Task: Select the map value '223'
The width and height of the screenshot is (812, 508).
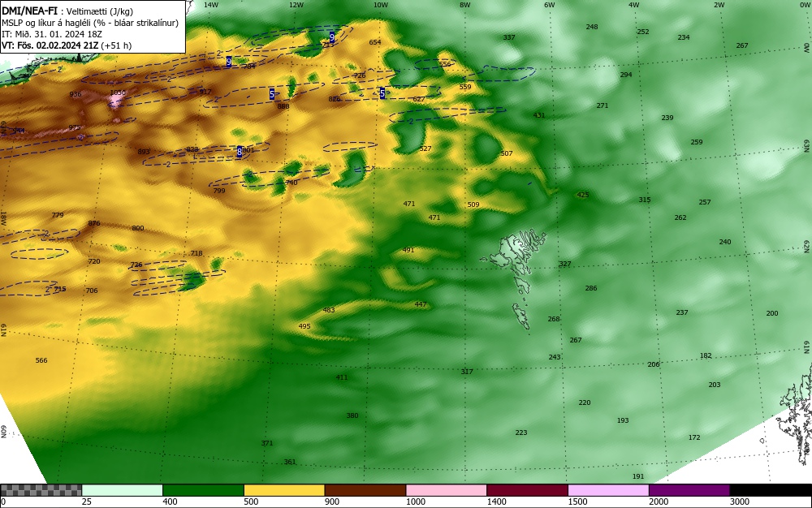Action: pos(521,433)
